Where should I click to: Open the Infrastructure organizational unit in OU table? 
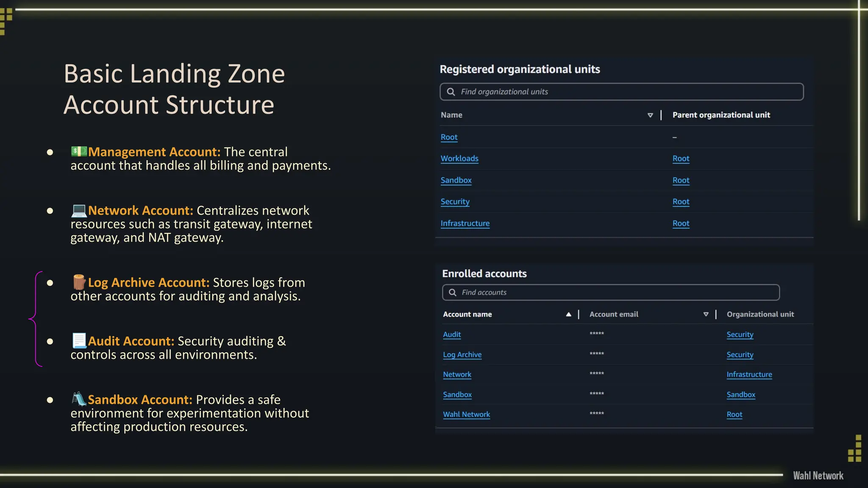(465, 223)
